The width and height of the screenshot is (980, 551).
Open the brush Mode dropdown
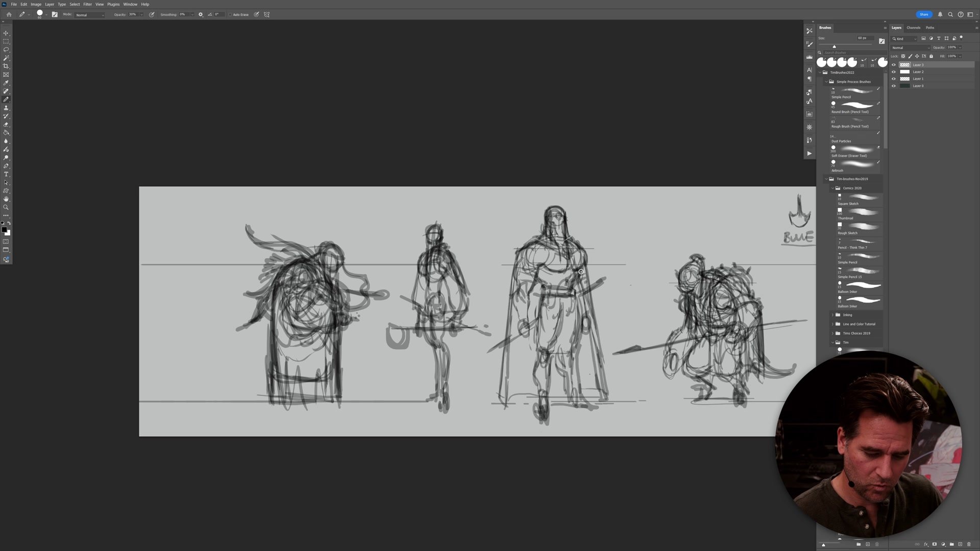click(90, 15)
